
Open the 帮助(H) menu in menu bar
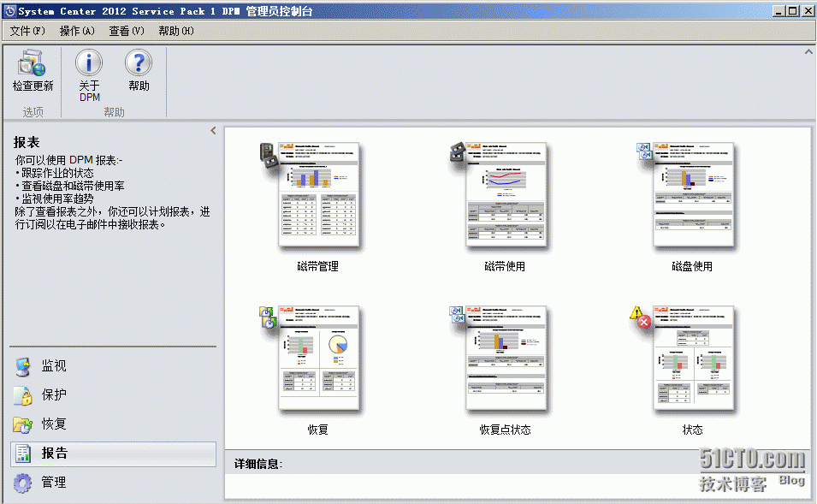[176, 32]
